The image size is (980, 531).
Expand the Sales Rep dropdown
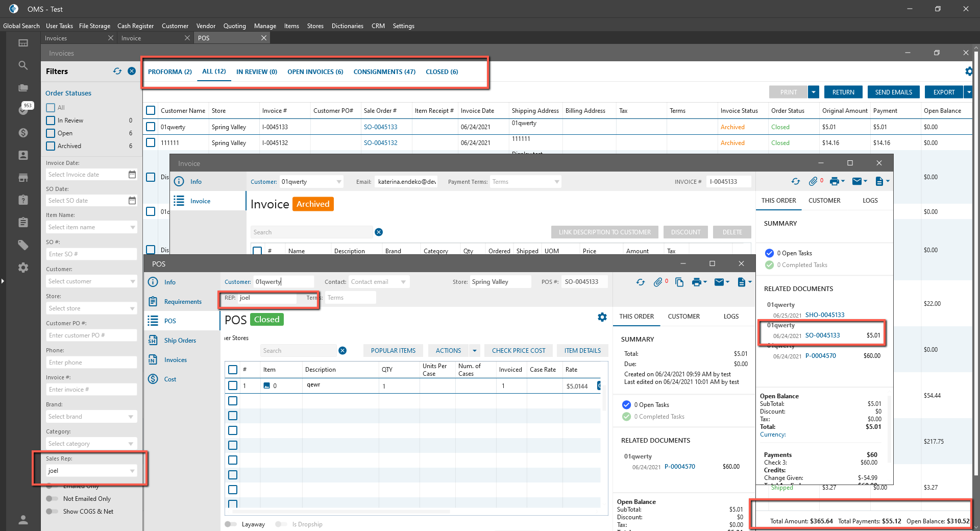(132, 471)
